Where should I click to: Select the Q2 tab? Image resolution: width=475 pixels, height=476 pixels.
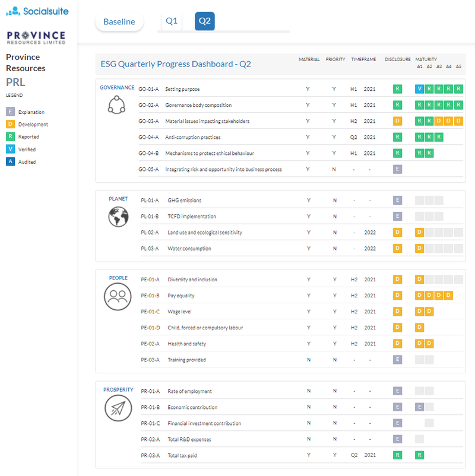(204, 21)
